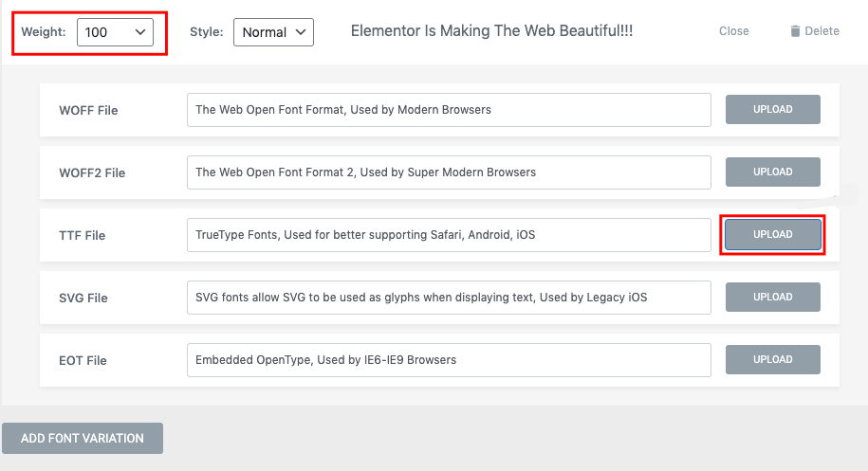
Task: Open the Weight dropdown showing 100
Action: coord(115,32)
